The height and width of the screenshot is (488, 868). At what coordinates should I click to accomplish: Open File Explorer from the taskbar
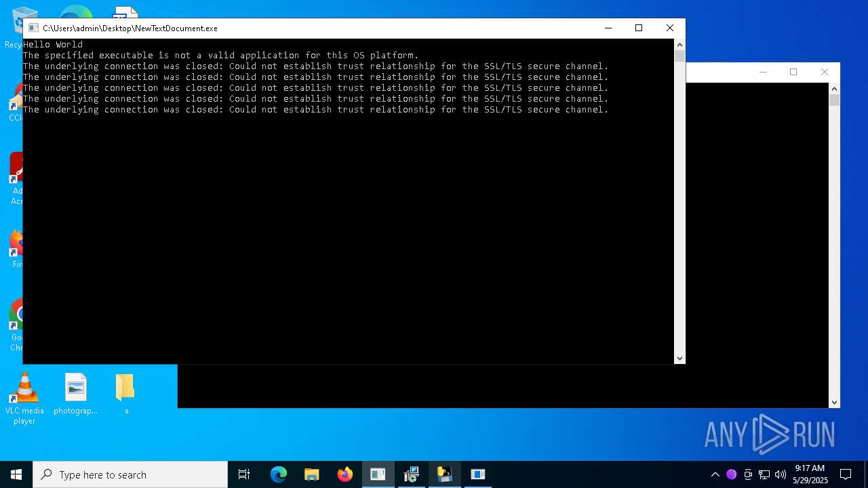coord(312,474)
